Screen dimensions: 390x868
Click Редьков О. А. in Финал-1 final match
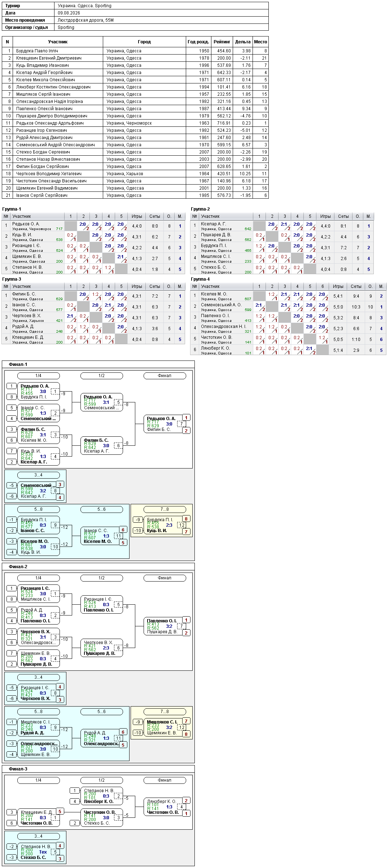coord(161,419)
